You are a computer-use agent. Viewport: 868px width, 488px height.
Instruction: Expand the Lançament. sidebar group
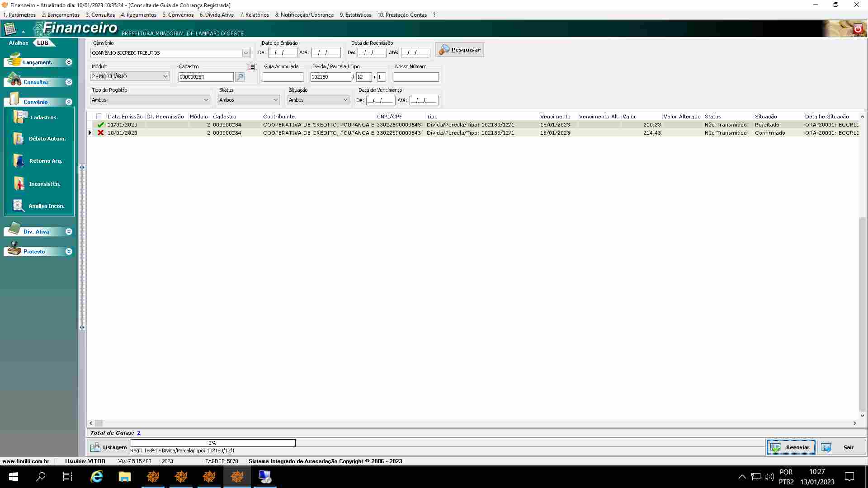coord(69,62)
